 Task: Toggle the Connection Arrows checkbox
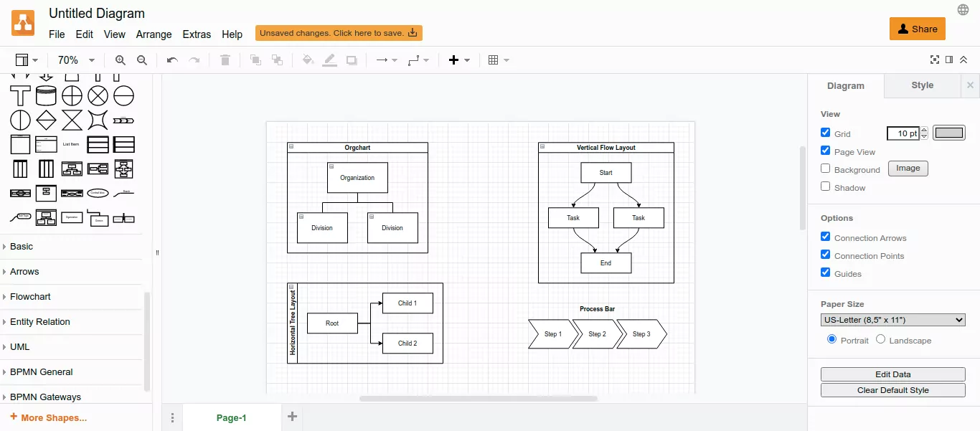coord(826,237)
